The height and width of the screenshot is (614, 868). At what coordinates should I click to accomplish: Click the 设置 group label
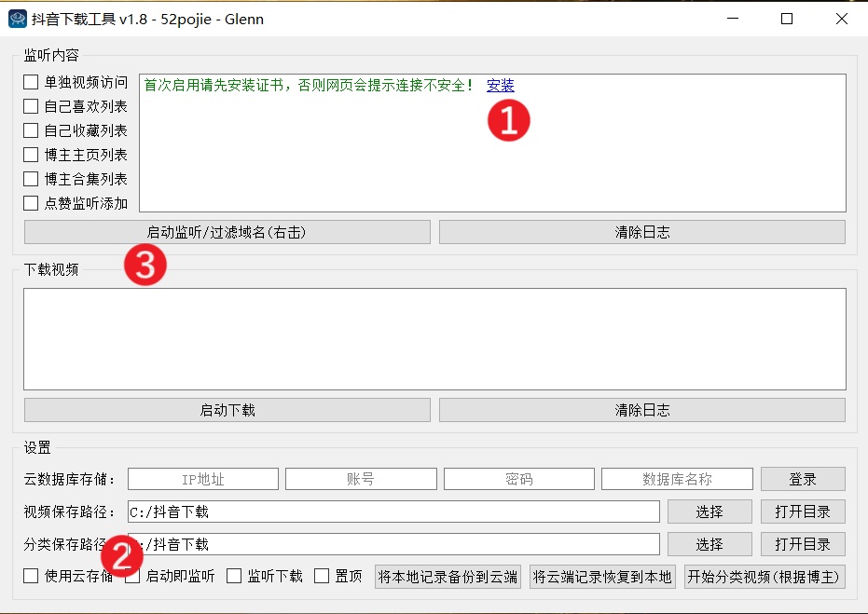click(x=37, y=447)
